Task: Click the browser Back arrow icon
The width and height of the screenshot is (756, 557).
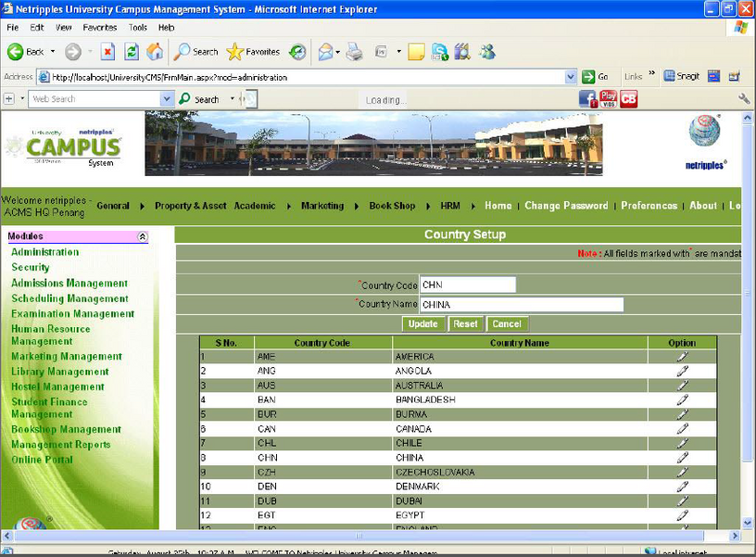Action: pos(15,52)
